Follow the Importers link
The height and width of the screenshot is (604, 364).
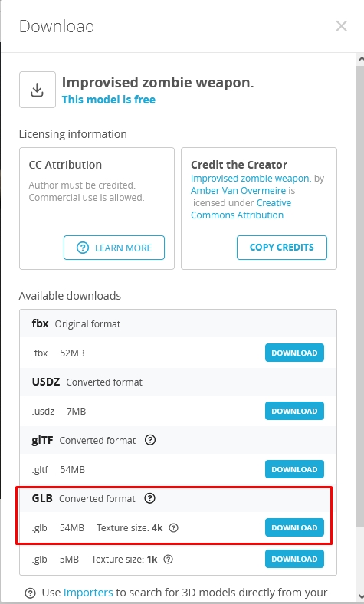tap(88, 593)
